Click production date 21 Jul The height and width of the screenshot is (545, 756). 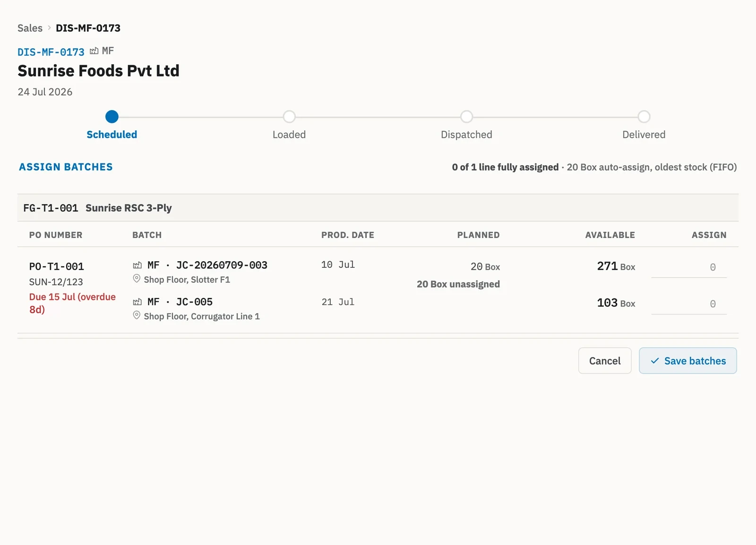[338, 302]
